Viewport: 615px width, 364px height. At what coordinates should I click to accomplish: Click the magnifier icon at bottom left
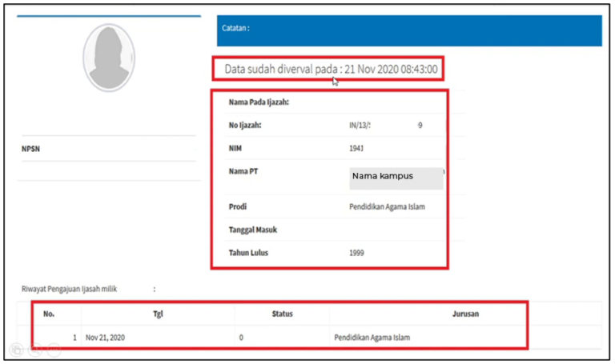coord(34,350)
